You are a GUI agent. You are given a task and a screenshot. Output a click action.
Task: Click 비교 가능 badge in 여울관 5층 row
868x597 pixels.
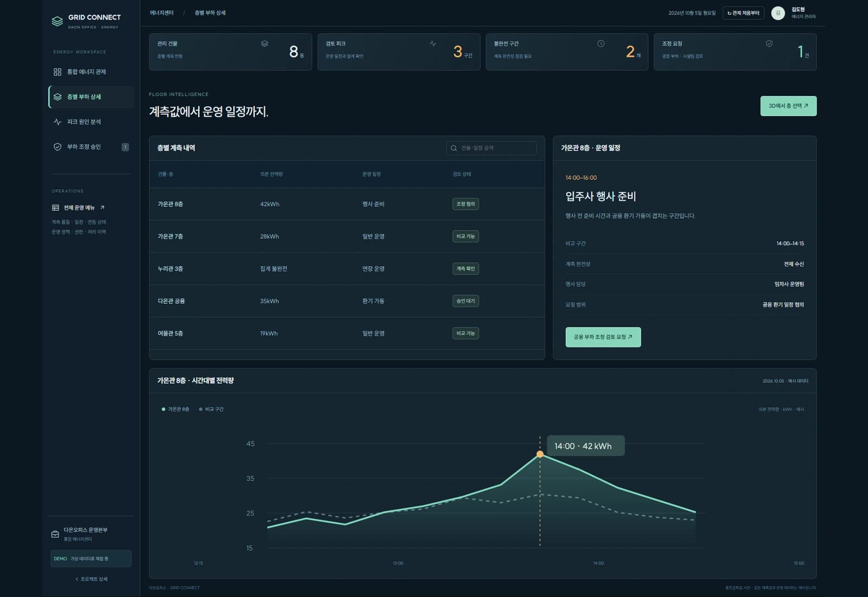pos(465,333)
